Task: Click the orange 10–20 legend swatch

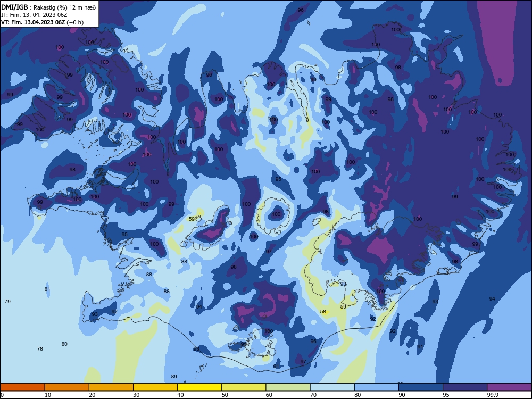Action: (x=67, y=387)
